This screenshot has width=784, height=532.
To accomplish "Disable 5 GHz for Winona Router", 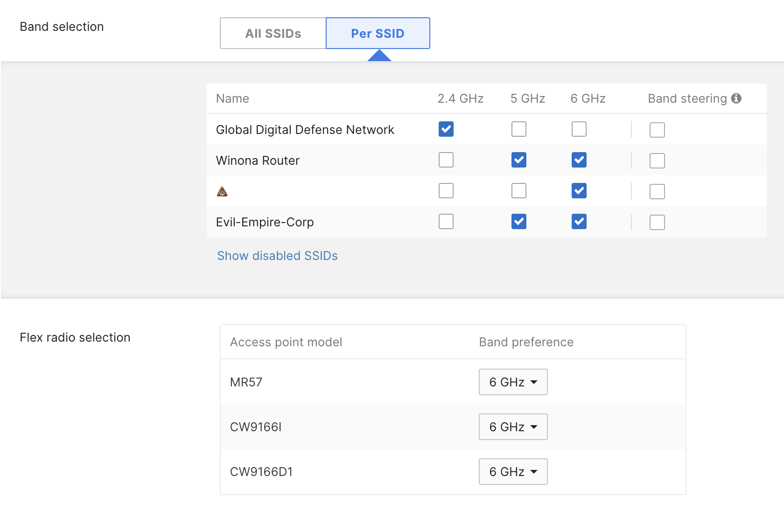I will tap(518, 160).
